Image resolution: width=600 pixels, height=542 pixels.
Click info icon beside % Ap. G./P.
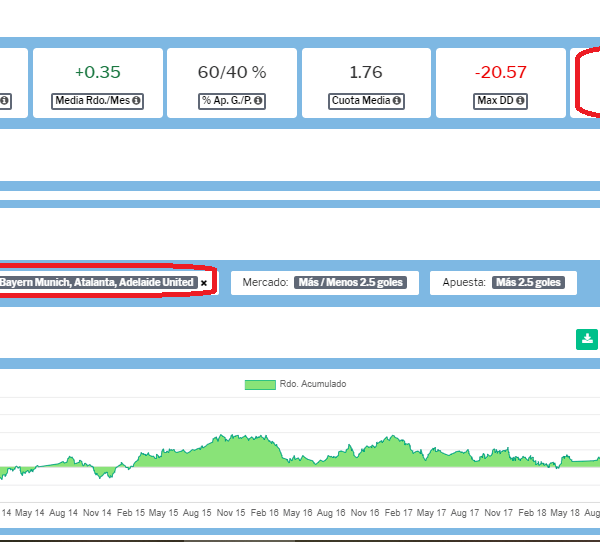pos(260,101)
